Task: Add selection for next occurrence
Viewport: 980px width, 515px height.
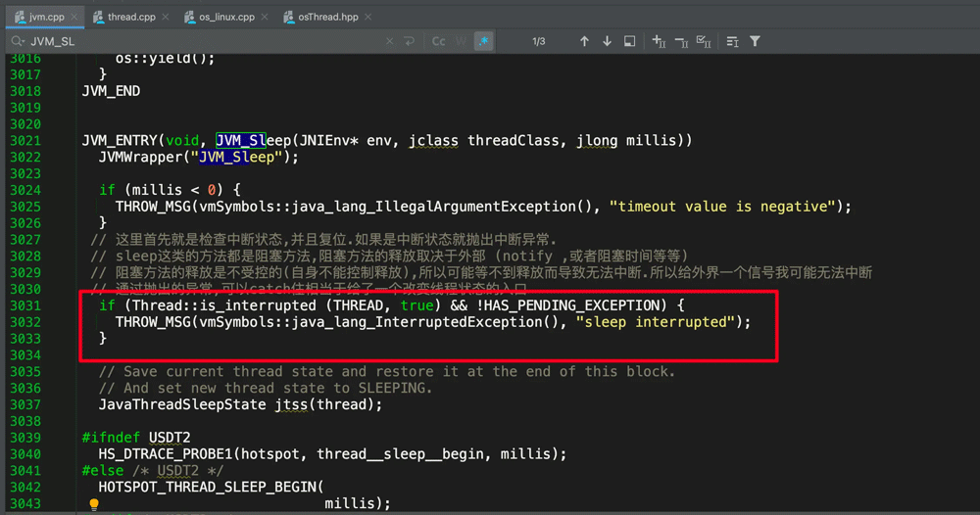Action: [x=658, y=41]
